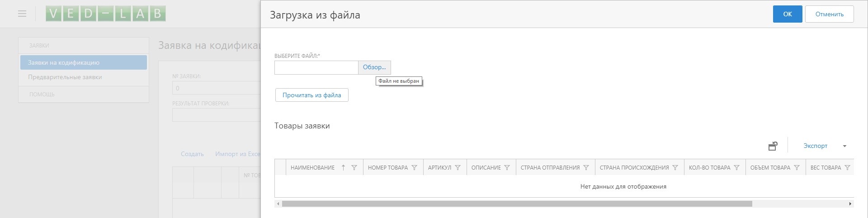Confirm the dialog with OK
Image resolution: width=868 pixels, height=218 pixels.
pos(788,14)
